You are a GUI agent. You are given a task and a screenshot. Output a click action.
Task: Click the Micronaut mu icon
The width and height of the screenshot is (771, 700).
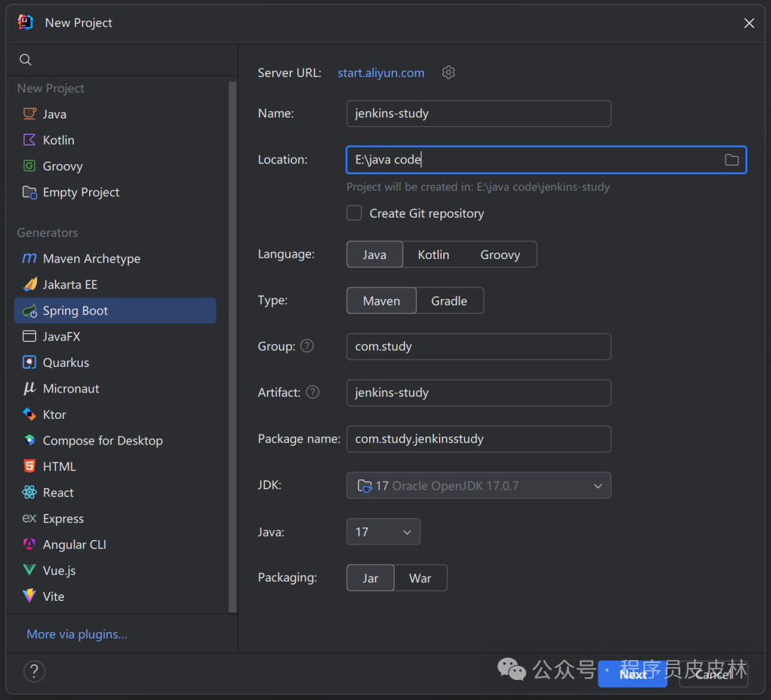29,388
